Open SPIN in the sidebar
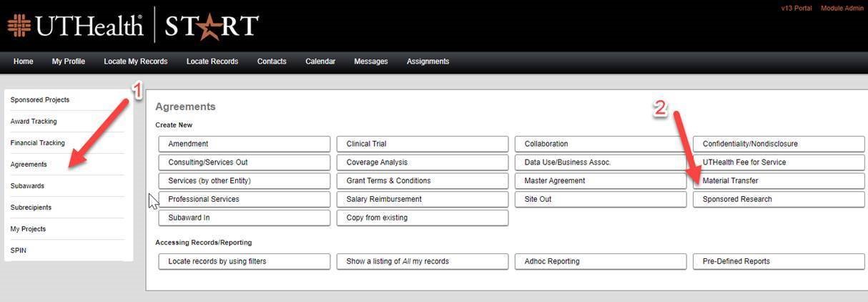Screen dimensions: 868x302 [19, 250]
